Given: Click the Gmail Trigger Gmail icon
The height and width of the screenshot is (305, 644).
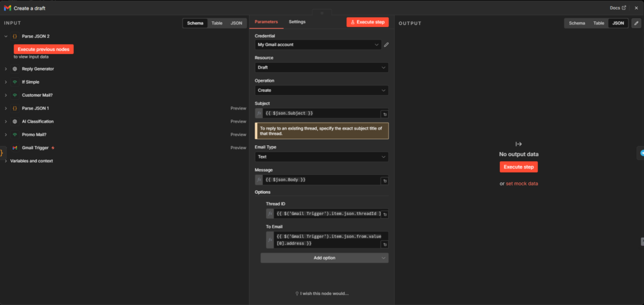Looking at the screenshot, I should click(15, 148).
